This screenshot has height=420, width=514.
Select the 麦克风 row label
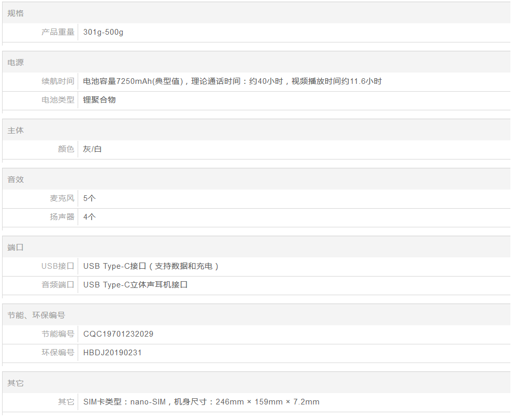point(62,198)
